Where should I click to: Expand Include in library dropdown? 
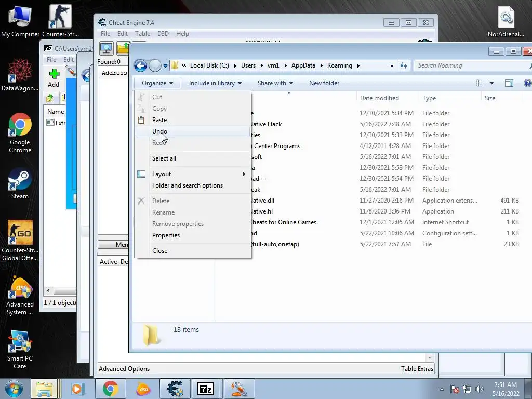[215, 83]
